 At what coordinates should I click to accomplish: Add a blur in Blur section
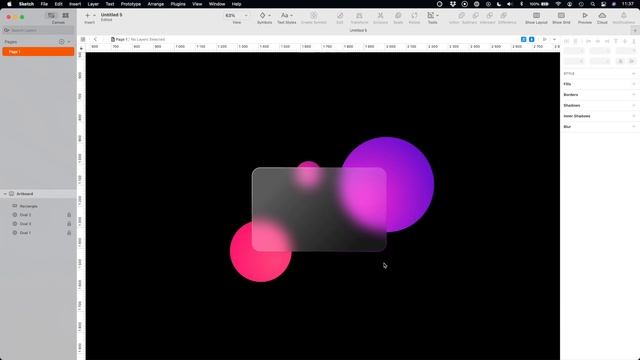pos(634,127)
